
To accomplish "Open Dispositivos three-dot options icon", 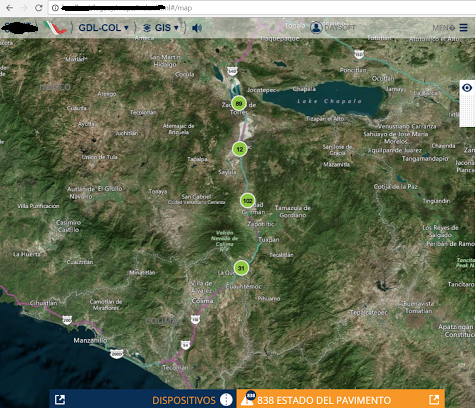I will 226,399.
